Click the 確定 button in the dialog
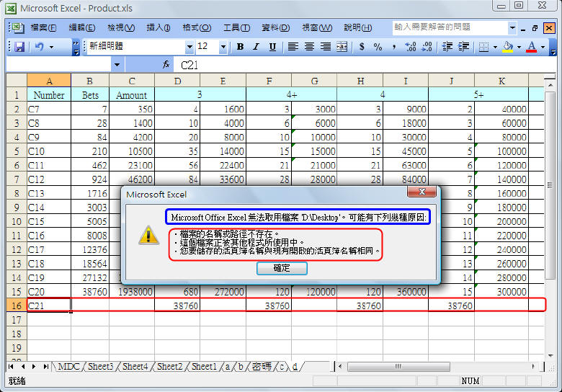 point(282,268)
